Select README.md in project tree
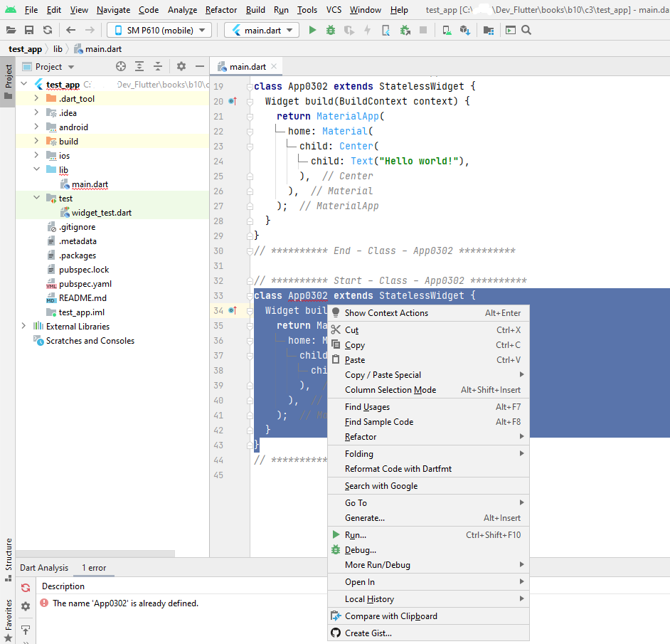Screen dimensions: 670x644 pyautogui.click(x=83, y=297)
